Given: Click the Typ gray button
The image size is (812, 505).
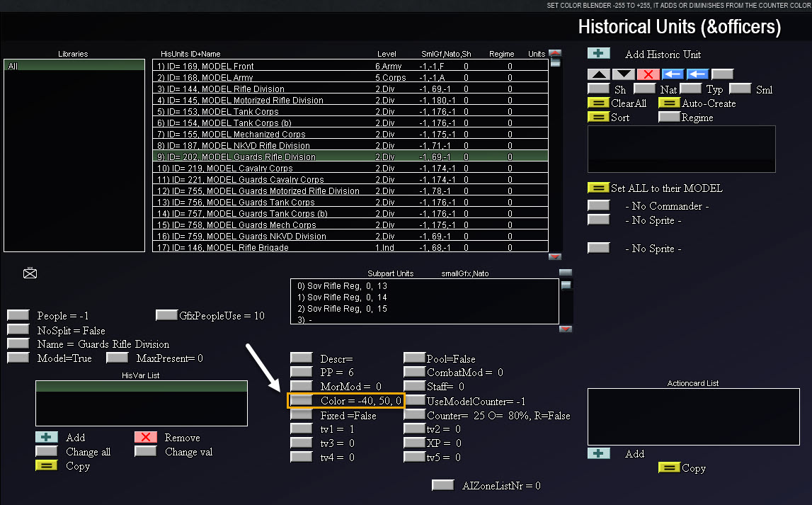Looking at the screenshot, I should 691,89.
